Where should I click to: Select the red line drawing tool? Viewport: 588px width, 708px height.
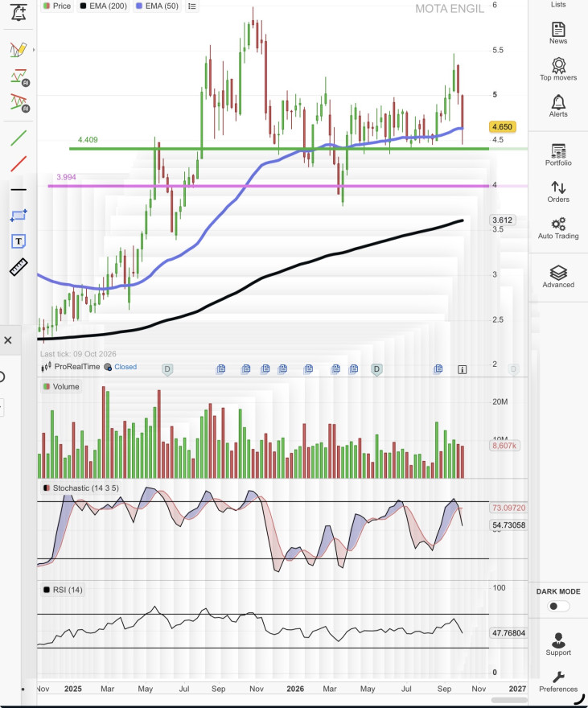pos(19,163)
